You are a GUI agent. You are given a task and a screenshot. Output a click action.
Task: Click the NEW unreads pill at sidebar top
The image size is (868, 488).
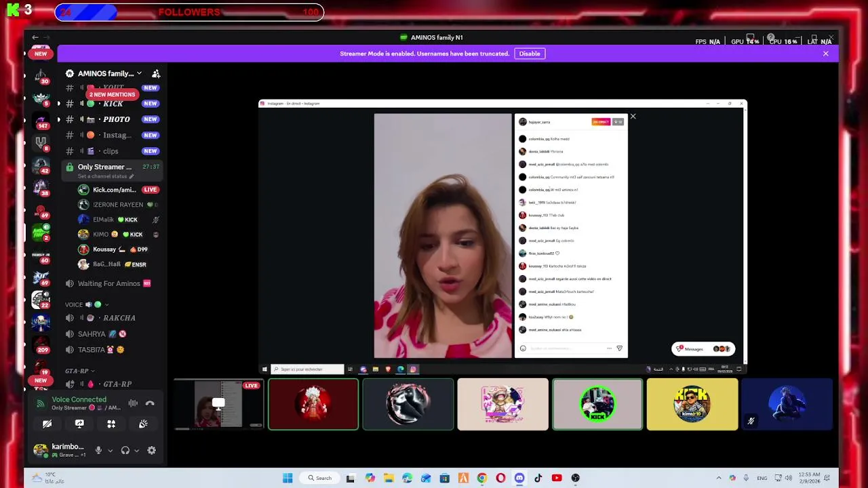click(x=41, y=54)
